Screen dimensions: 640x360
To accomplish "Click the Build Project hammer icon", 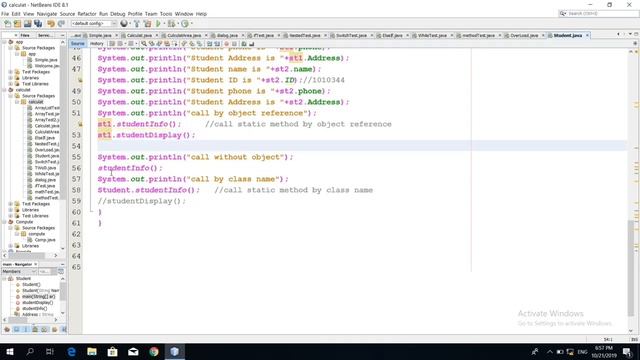I will click(x=137, y=24).
